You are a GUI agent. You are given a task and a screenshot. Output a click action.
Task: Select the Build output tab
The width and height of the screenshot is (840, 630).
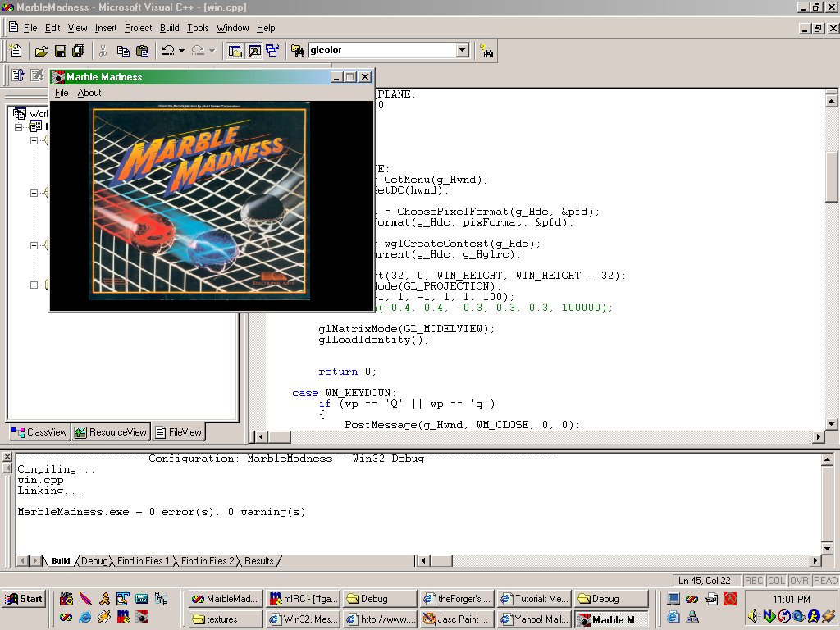61,561
